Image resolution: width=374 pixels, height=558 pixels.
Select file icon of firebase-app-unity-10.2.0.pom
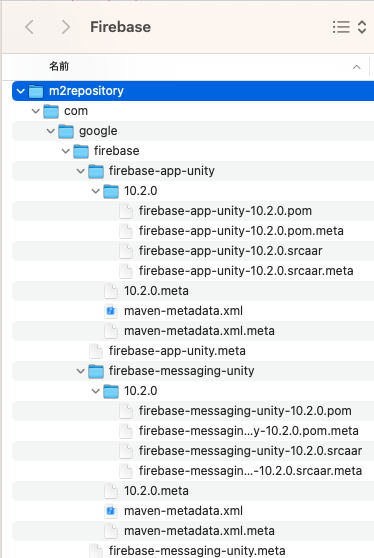(x=126, y=211)
